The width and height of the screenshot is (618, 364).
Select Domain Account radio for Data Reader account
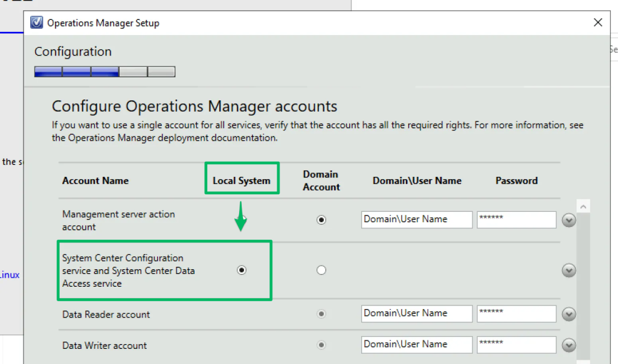(x=321, y=314)
